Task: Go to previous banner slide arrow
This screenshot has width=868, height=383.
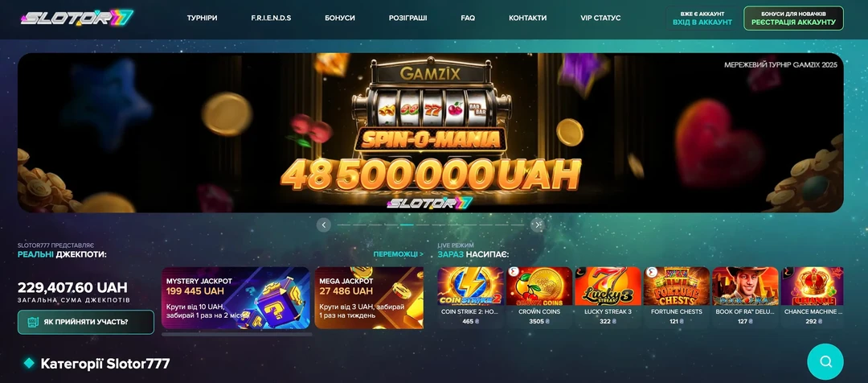Action: pos(324,224)
